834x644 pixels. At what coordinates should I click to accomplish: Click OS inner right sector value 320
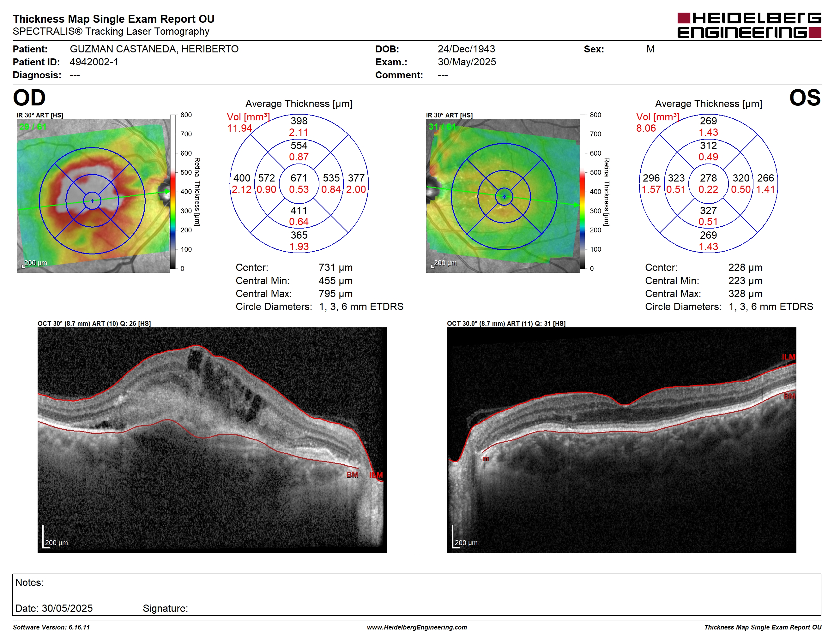[x=741, y=178]
